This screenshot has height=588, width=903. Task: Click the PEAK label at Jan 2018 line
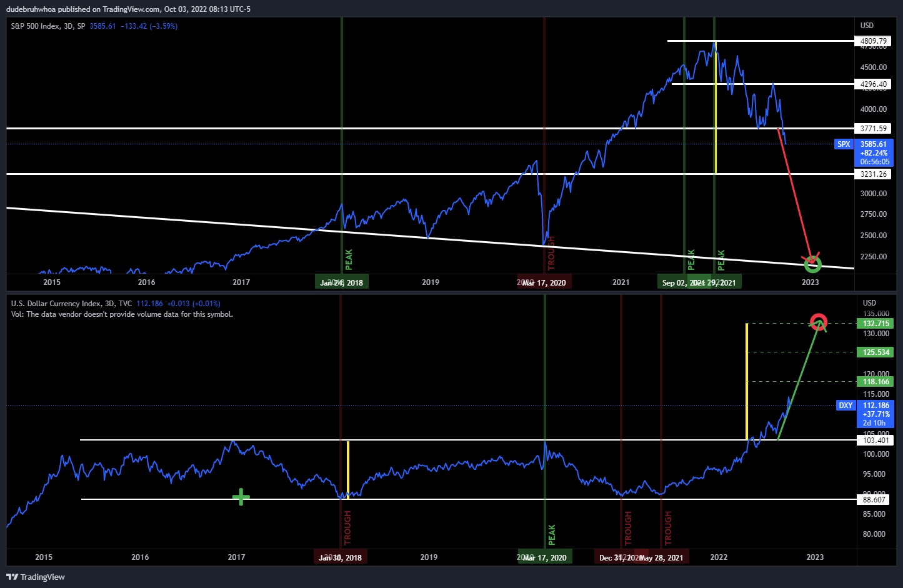pos(349,259)
